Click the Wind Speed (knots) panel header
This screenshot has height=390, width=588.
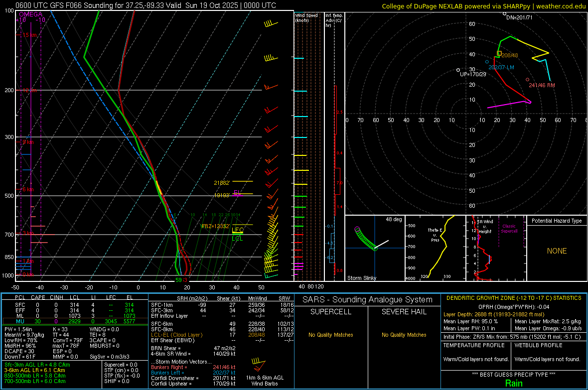[306, 17]
